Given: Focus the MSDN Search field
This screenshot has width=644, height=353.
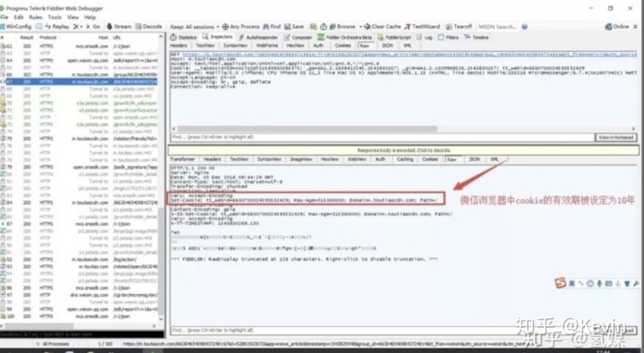Looking at the screenshot, I should point(498,27).
